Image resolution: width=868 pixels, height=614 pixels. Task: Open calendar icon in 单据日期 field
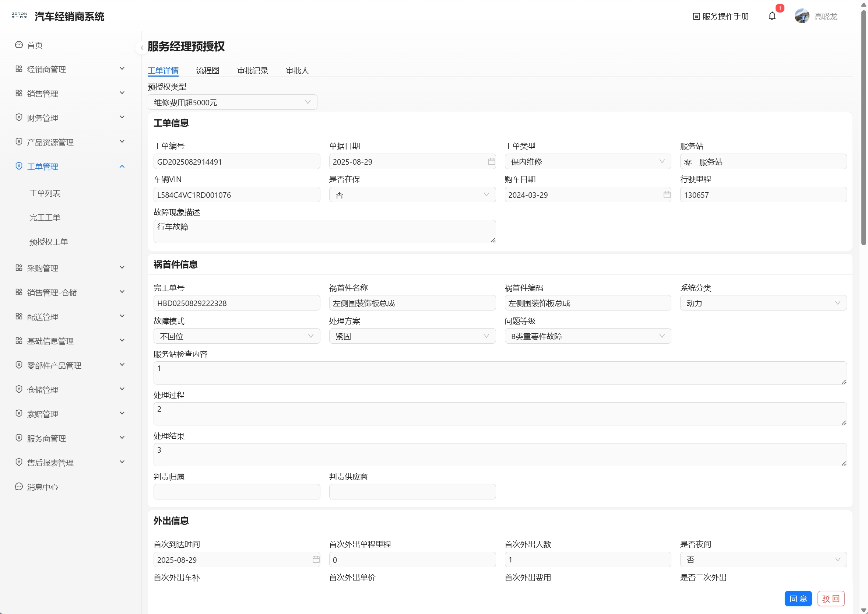coord(492,161)
